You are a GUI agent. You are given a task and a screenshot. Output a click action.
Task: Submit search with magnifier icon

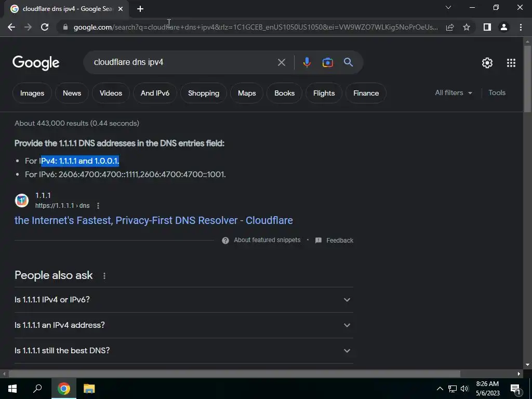point(348,62)
